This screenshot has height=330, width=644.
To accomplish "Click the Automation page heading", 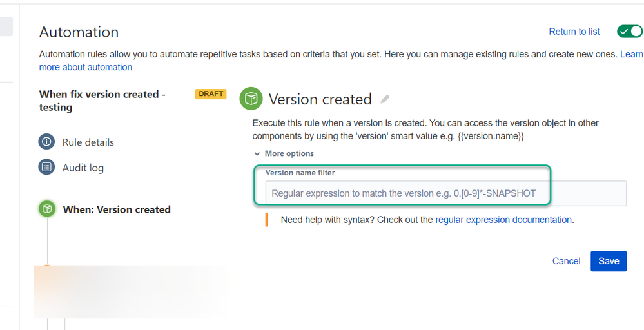I will 79,32.
